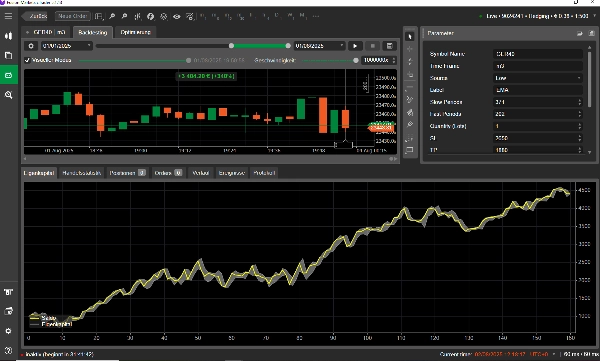Screen dimensions: 600x361
Task: Click the Saldo legend entry
Action: [x=43, y=318]
